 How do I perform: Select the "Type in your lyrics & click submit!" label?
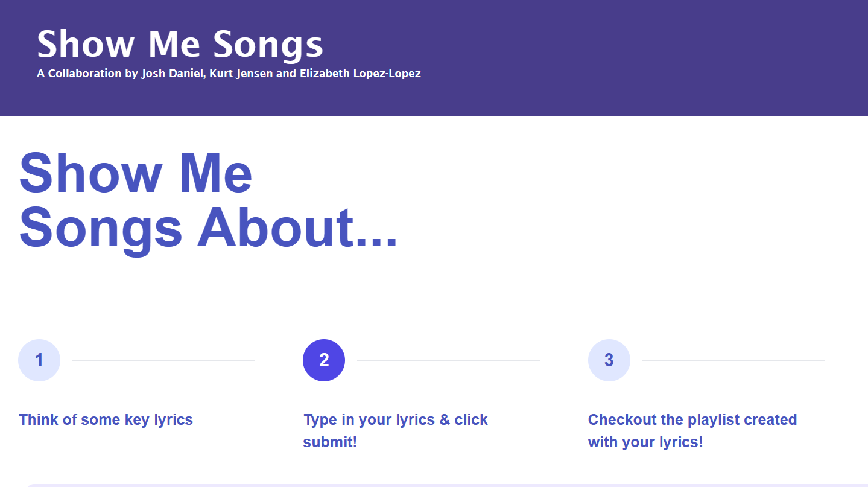click(x=395, y=419)
